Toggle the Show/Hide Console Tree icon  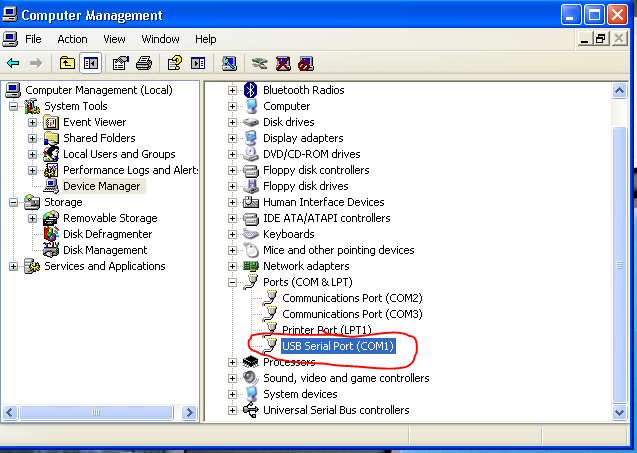click(x=91, y=63)
